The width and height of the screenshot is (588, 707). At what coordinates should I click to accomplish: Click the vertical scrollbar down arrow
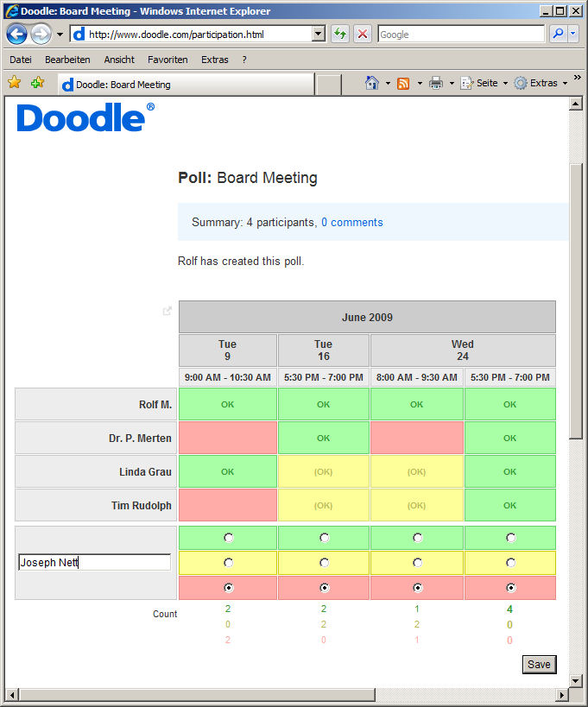(x=576, y=681)
